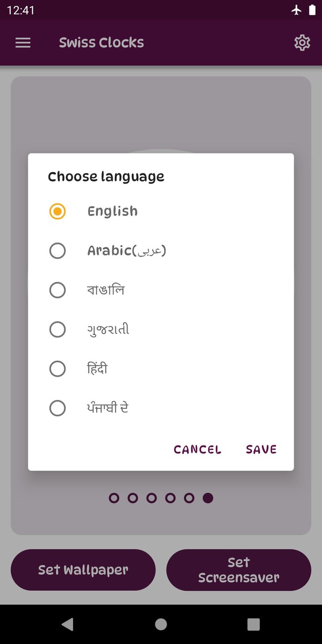Open the recent apps square button

click(254, 624)
